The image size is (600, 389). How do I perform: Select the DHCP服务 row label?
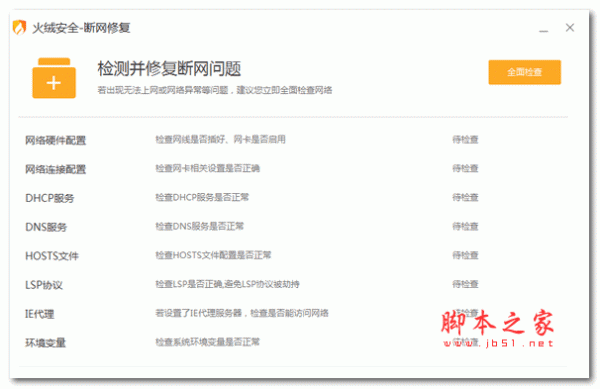[50, 198]
